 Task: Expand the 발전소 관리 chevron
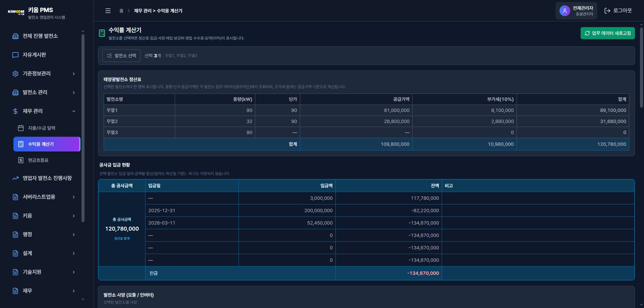click(74, 93)
